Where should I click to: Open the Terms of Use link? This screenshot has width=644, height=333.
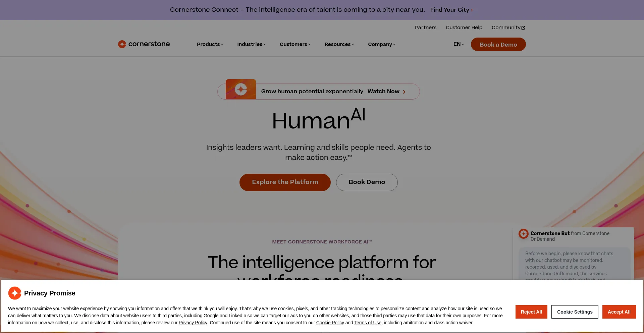pos(368,323)
